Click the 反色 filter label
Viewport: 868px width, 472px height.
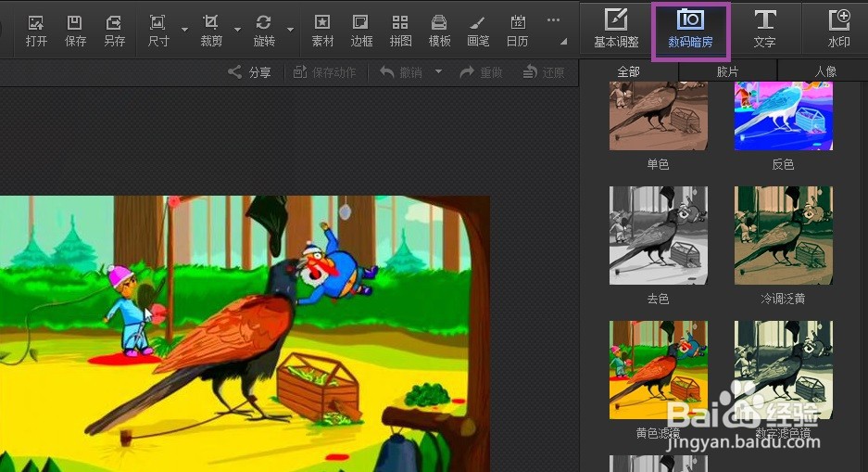click(783, 164)
